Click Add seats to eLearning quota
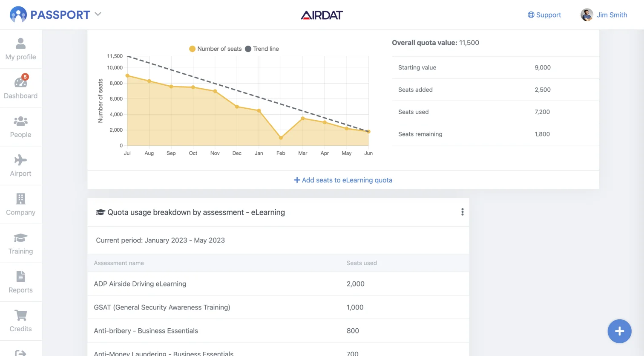This screenshot has height=356, width=644. click(x=343, y=180)
